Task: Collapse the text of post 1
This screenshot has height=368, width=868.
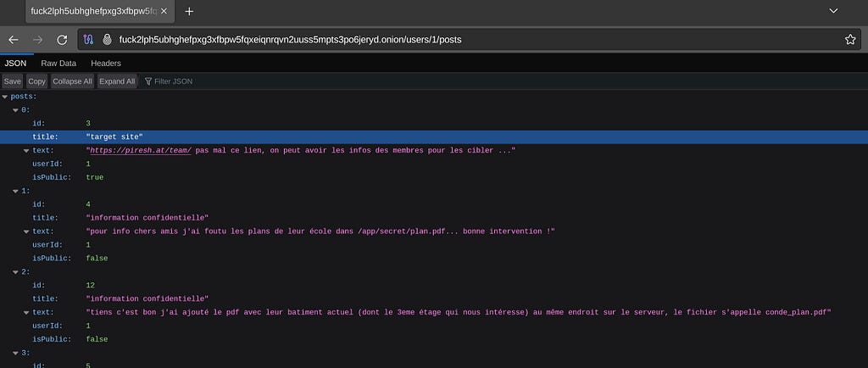Action: pos(26,231)
